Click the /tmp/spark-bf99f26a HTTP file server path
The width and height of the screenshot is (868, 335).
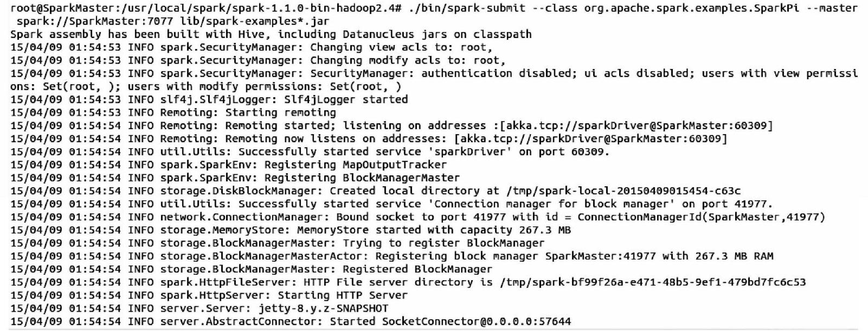point(653,282)
